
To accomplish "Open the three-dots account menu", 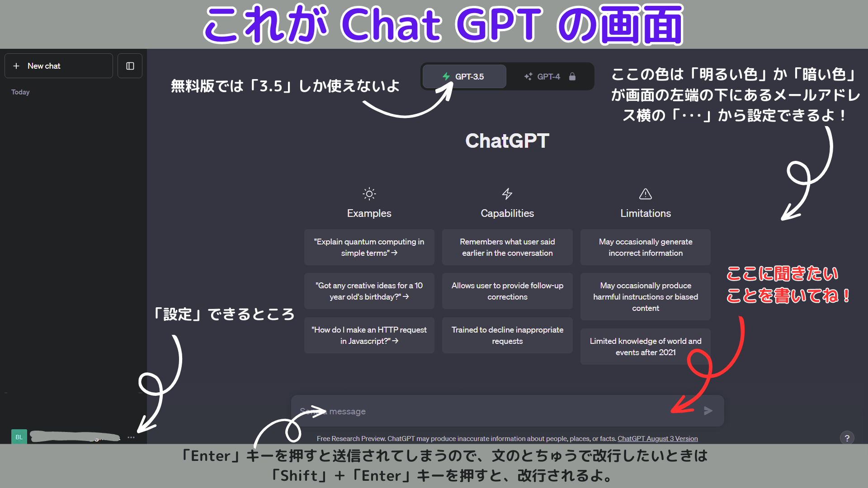I will tap(131, 437).
